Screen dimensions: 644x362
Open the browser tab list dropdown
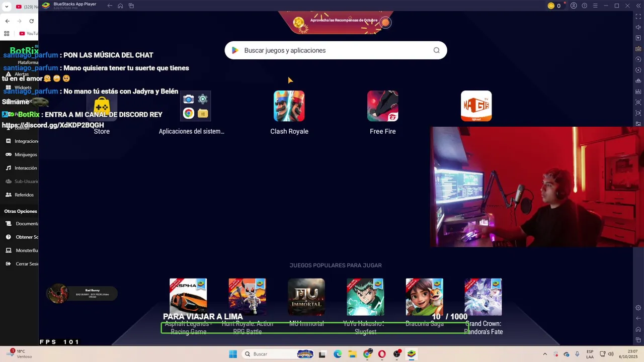pos(7,7)
